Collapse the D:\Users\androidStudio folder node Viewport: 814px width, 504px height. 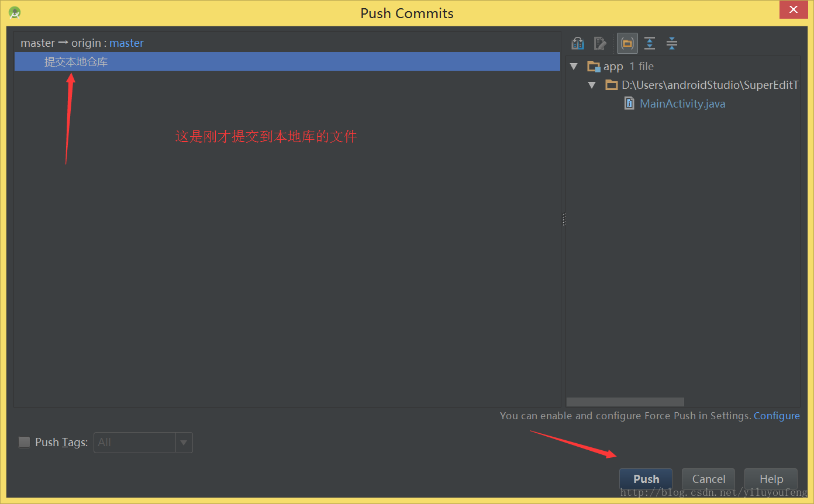[x=592, y=85]
